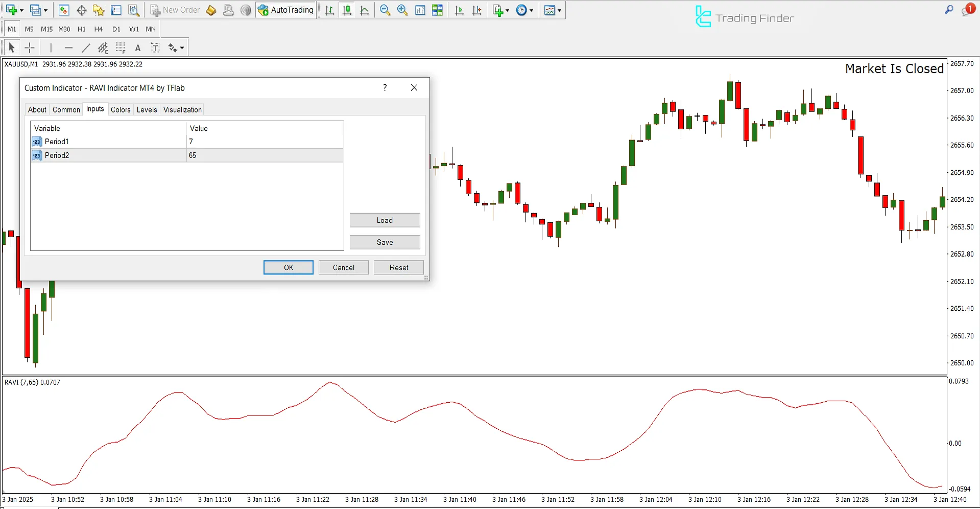Save the indicator input settings
The height and width of the screenshot is (509, 980).
click(385, 242)
